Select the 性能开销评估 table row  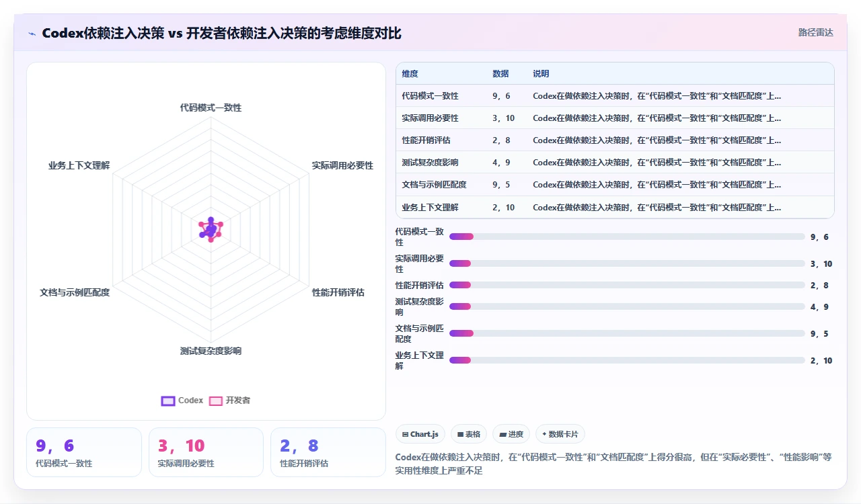coord(615,140)
